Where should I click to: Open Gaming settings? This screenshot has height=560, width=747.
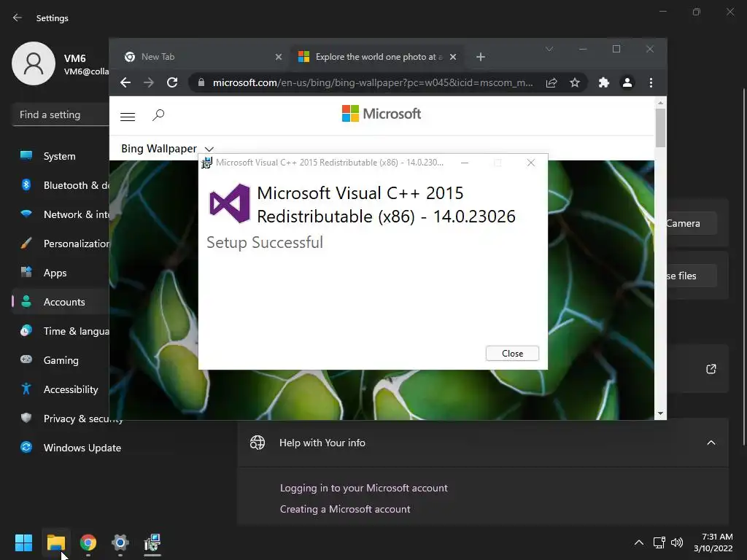pos(61,360)
